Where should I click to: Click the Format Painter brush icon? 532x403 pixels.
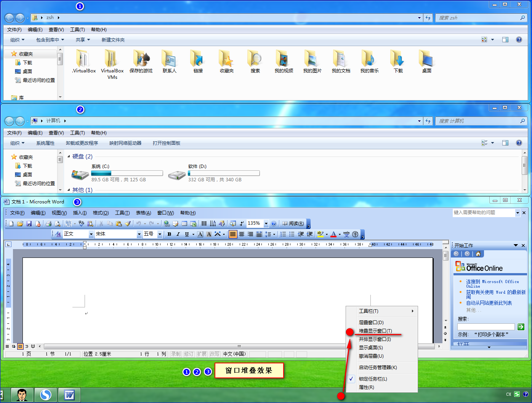pos(128,224)
